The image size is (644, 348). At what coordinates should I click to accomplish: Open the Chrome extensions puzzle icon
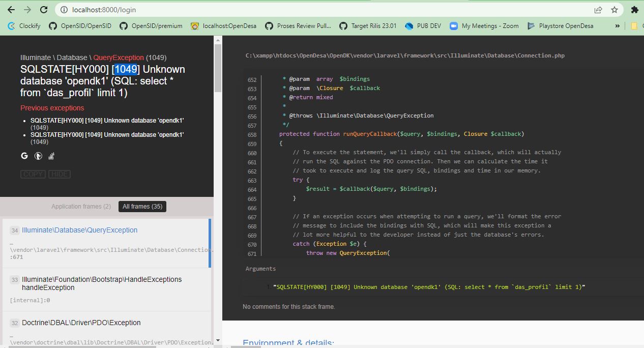point(634,9)
